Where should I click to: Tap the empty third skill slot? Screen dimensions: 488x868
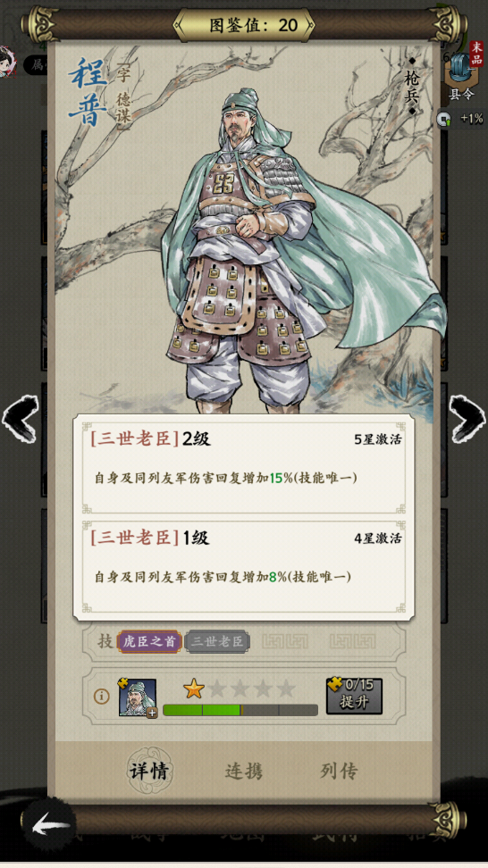[285, 641]
